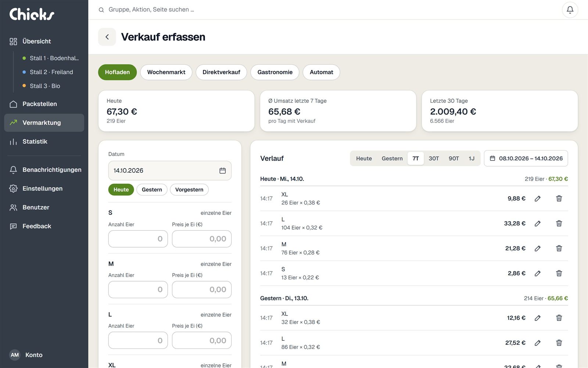Switch to Gastronomie sales channel

[x=275, y=72]
